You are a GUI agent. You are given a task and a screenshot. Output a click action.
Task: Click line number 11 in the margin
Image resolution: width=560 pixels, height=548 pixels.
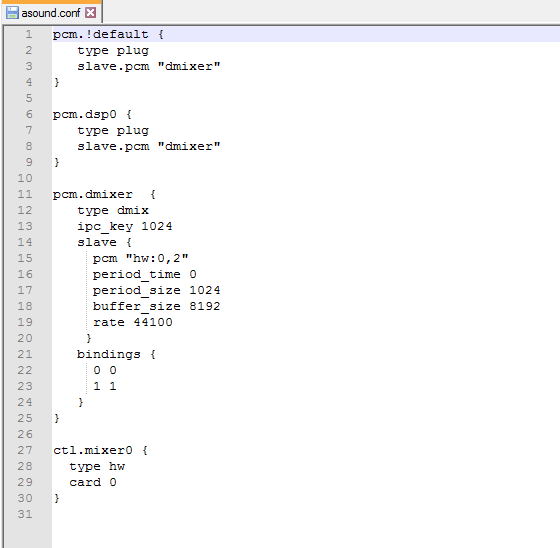click(25, 194)
